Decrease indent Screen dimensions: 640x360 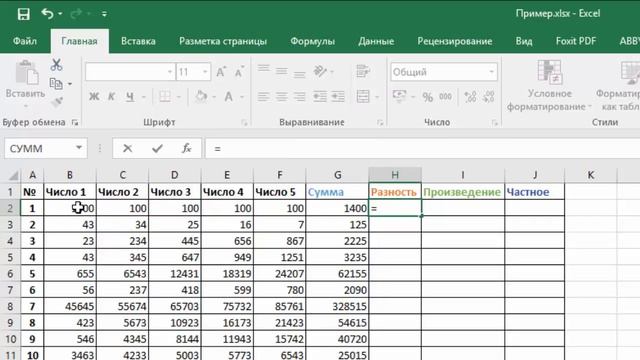click(x=320, y=97)
